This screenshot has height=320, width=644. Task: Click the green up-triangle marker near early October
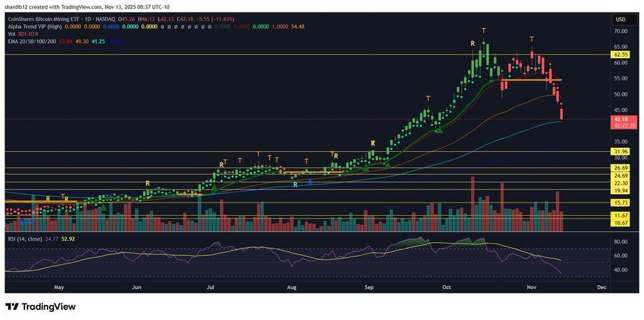[x=438, y=128]
